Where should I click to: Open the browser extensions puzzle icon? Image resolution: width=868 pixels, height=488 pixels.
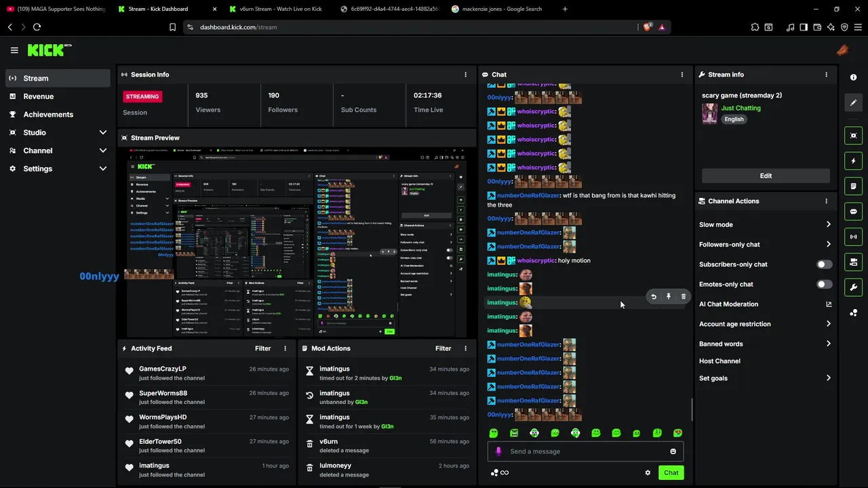(755, 27)
